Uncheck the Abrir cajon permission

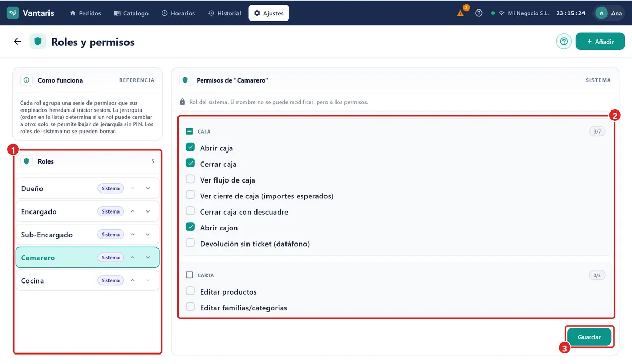pyautogui.click(x=191, y=227)
